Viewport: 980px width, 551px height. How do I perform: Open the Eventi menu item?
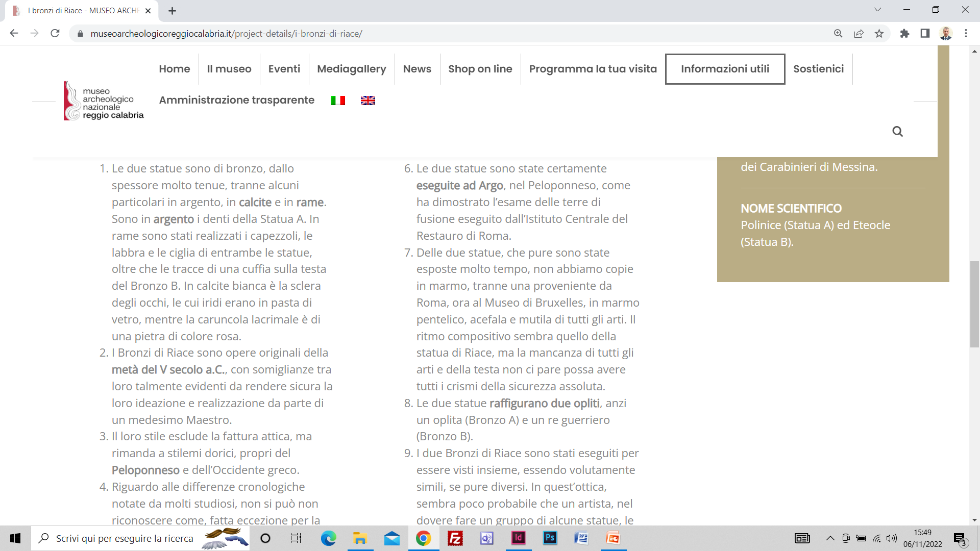tap(284, 69)
